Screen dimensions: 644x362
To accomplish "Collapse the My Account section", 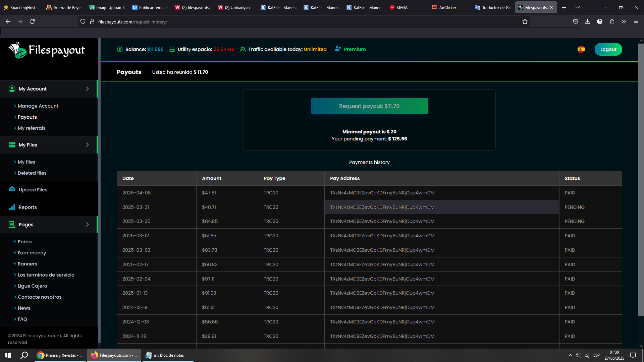I will (88, 89).
